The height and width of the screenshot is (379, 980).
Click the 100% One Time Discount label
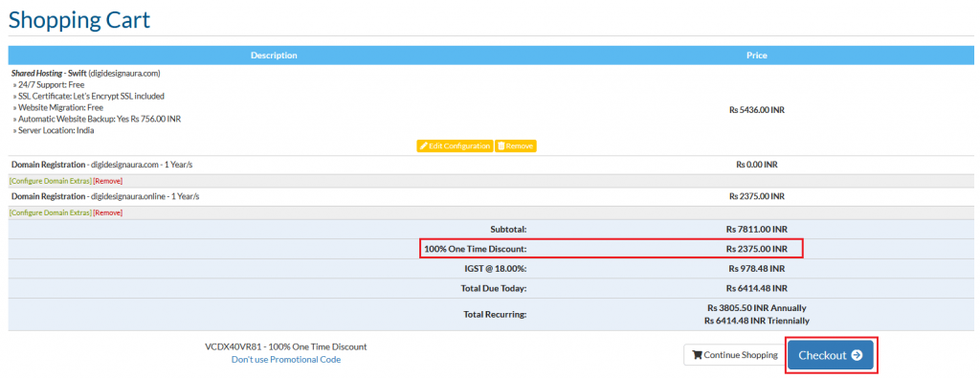475,249
